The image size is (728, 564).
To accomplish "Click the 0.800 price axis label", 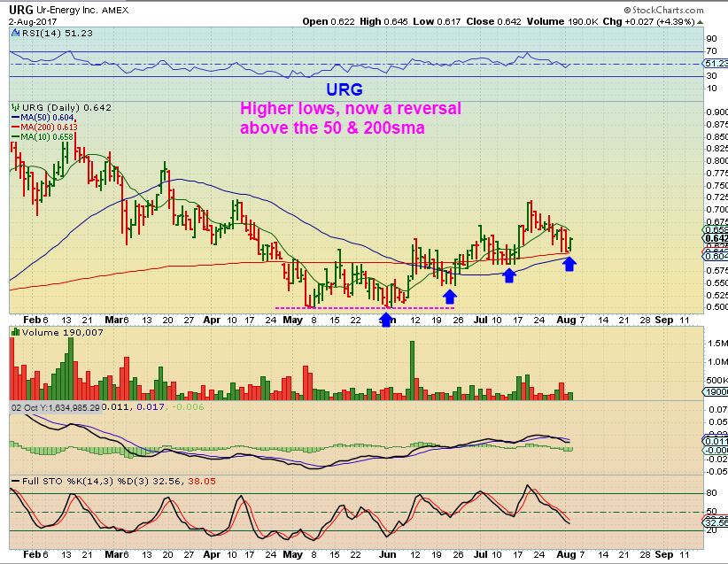I will pos(716,160).
